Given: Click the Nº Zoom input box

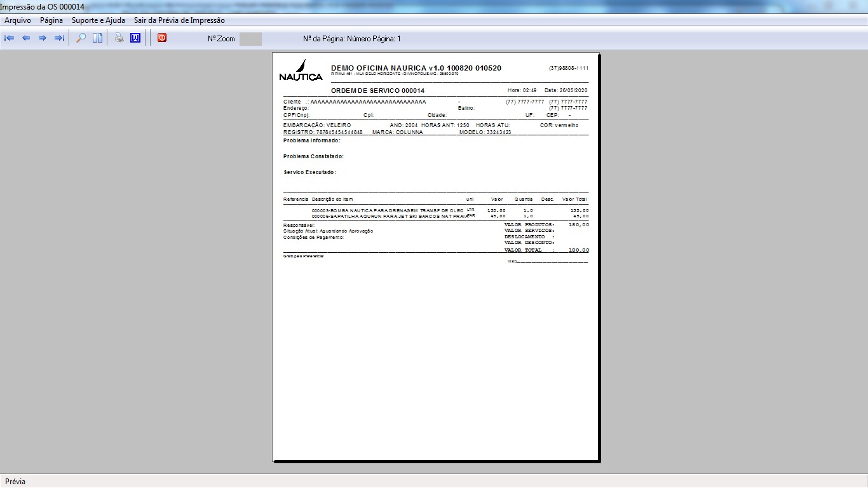Looking at the screenshot, I should 250,39.
